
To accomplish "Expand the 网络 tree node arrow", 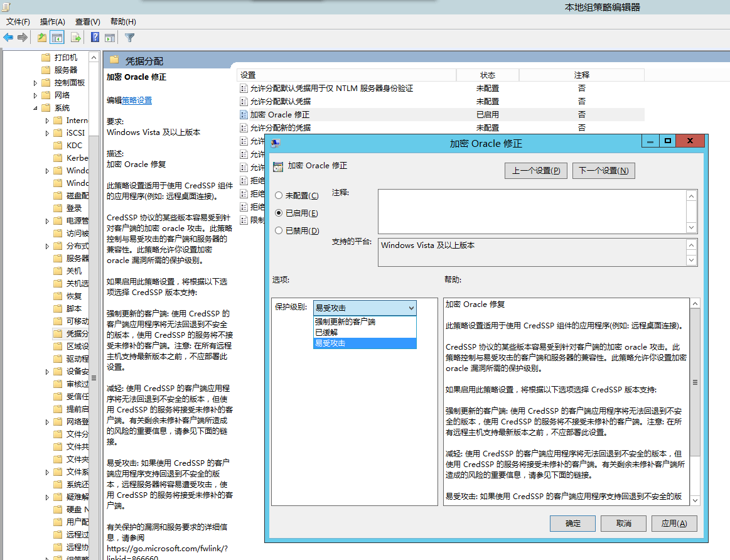I will click(35, 95).
